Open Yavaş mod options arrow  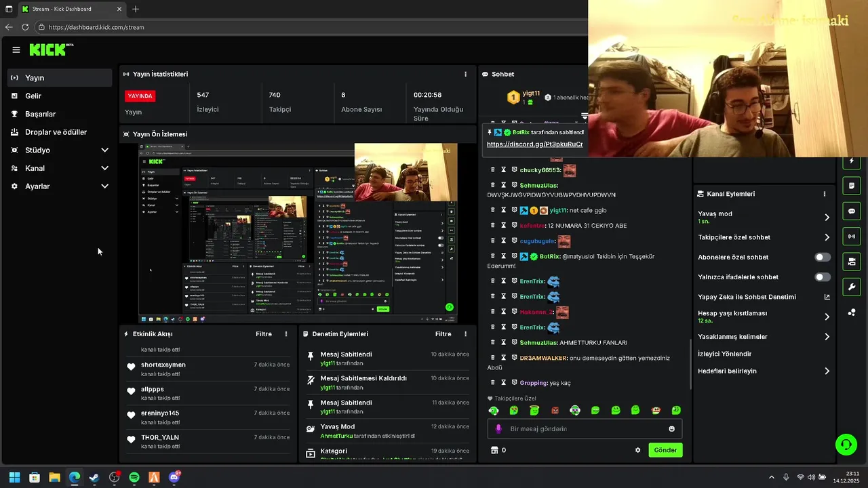point(827,218)
